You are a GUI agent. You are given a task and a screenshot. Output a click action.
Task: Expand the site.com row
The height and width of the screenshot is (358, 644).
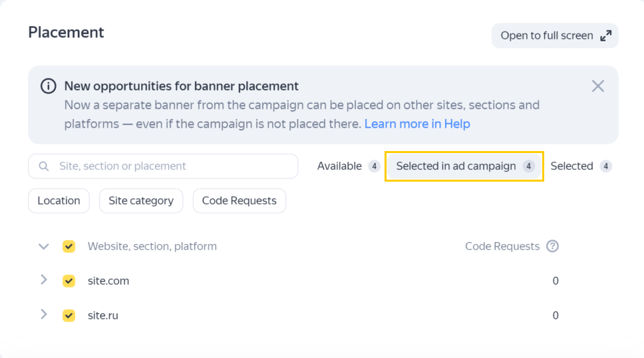[x=44, y=280]
